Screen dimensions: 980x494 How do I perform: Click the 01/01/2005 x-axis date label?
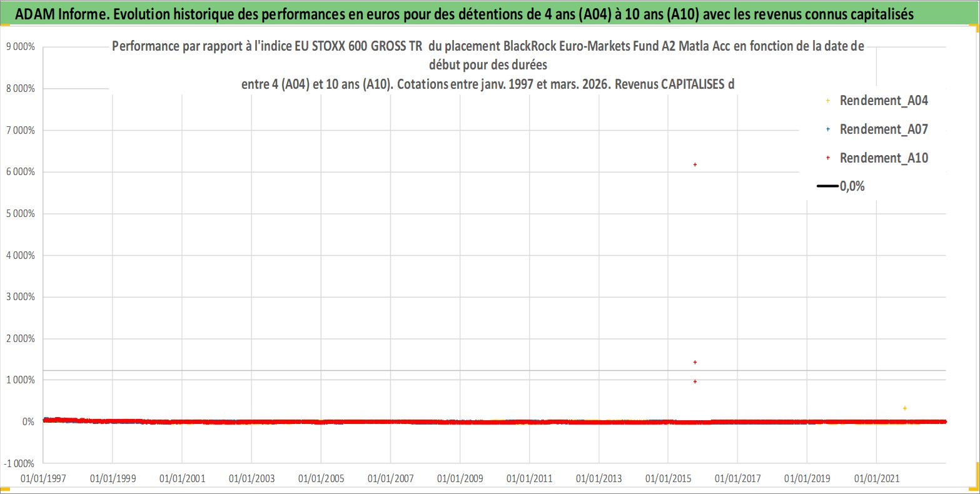coord(321,478)
